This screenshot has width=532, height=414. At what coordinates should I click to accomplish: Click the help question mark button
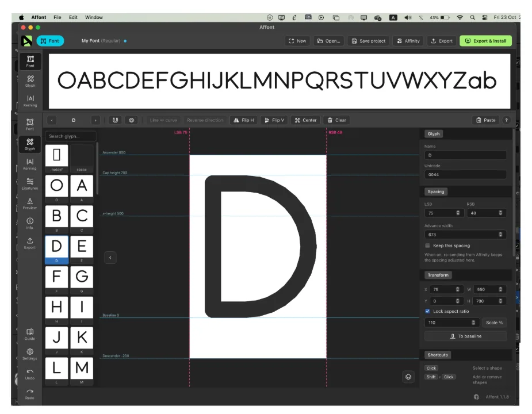click(x=506, y=120)
